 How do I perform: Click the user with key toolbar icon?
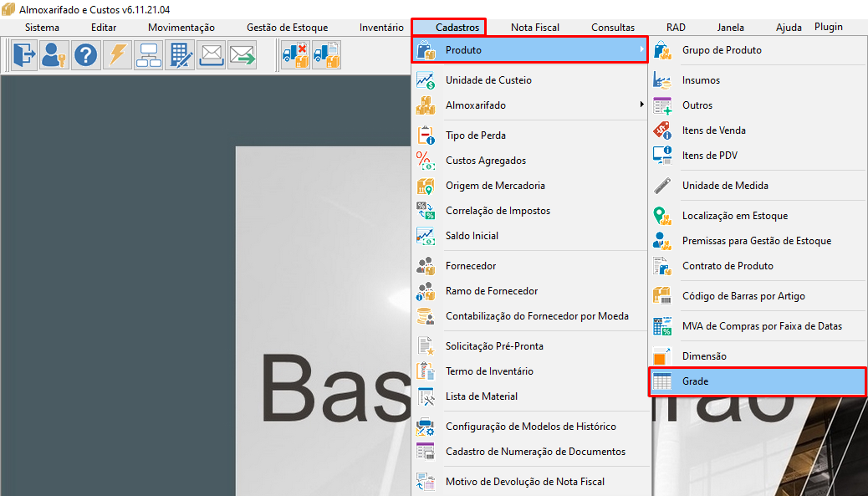tap(54, 55)
